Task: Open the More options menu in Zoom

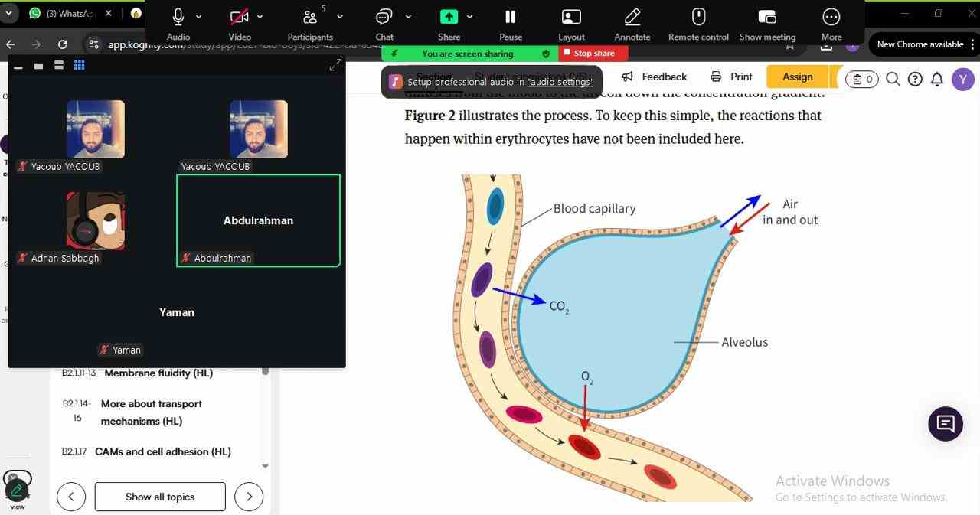Action: coord(831,18)
